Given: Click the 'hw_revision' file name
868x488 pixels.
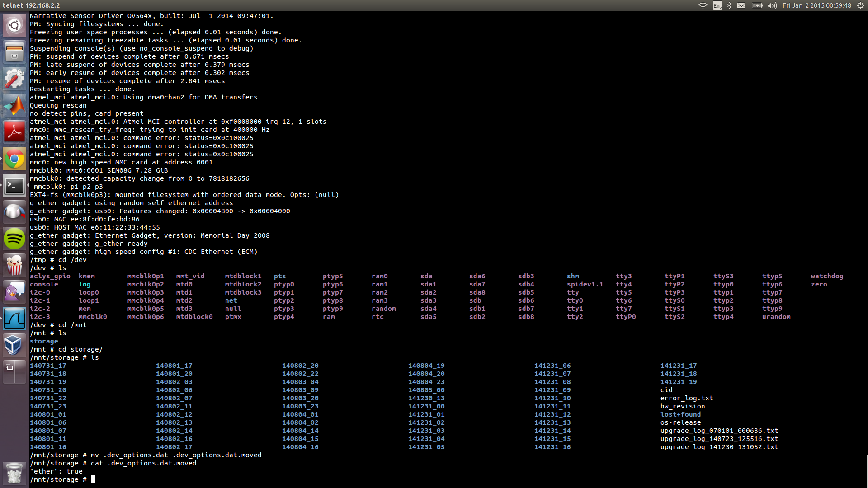Looking at the screenshot, I should click(683, 406).
